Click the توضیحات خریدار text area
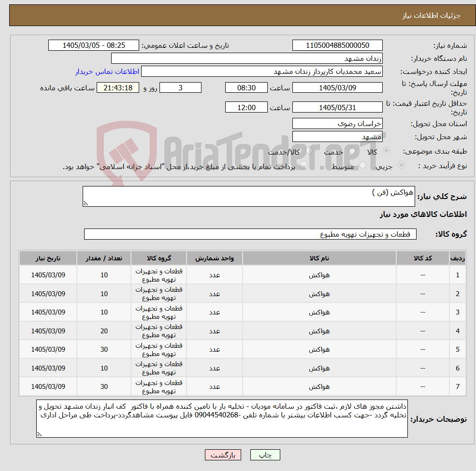Screen dimensions: 476x471 pyautogui.click(x=222, y=418)
